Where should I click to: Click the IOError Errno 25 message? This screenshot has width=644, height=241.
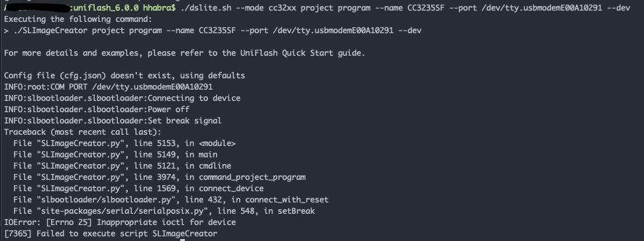(x=120, y=222)
